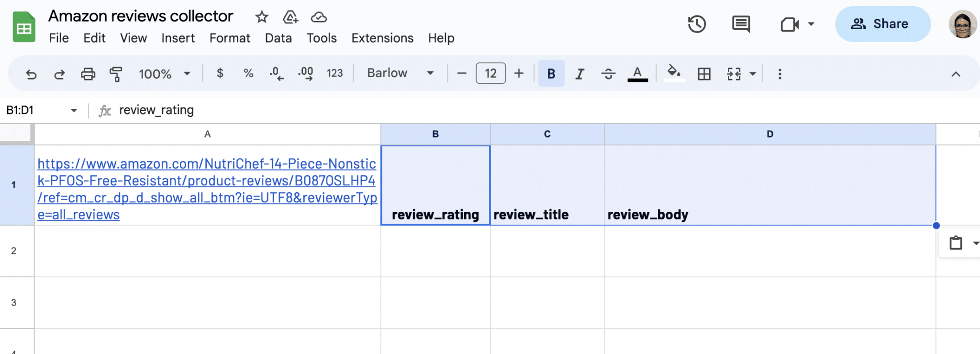The image size is (980, 354).
Task: Open the Edit menu
Action: [94, 38]
